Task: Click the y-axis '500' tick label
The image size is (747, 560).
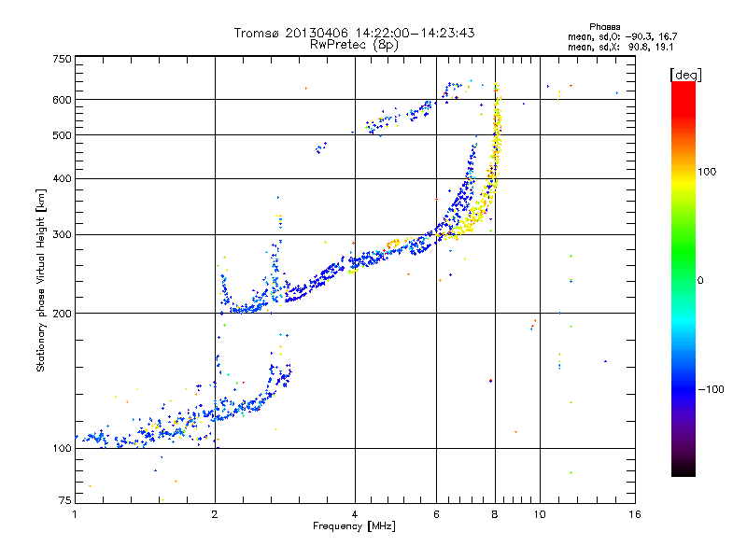Action: coord(62,135)
